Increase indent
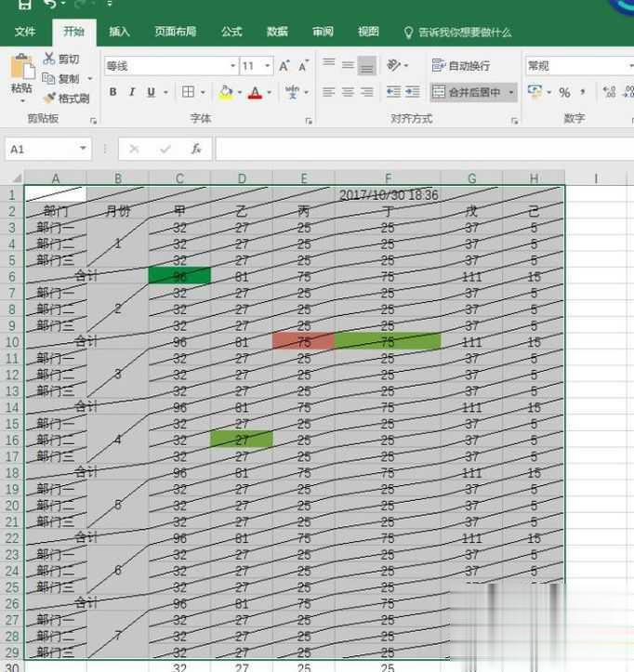This screenshot has width=634, height=672. (x=413, y=92)
